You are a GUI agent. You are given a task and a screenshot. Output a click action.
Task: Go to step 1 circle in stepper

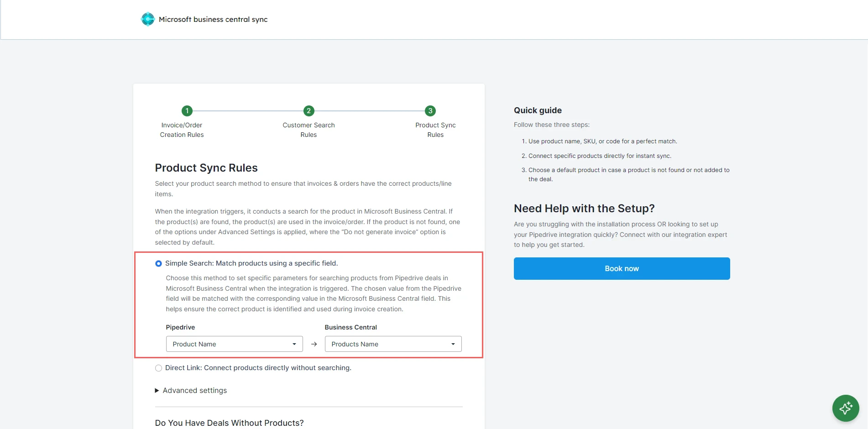[187, 111]
